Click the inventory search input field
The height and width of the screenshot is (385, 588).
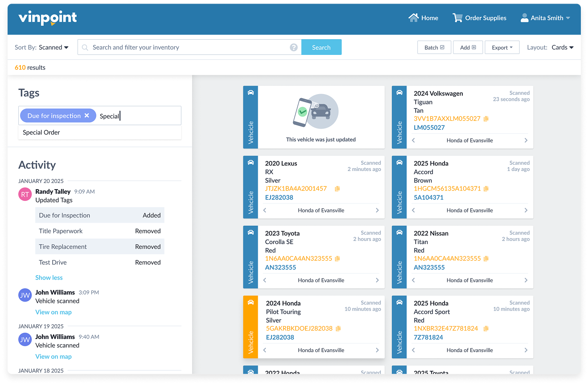189,47
